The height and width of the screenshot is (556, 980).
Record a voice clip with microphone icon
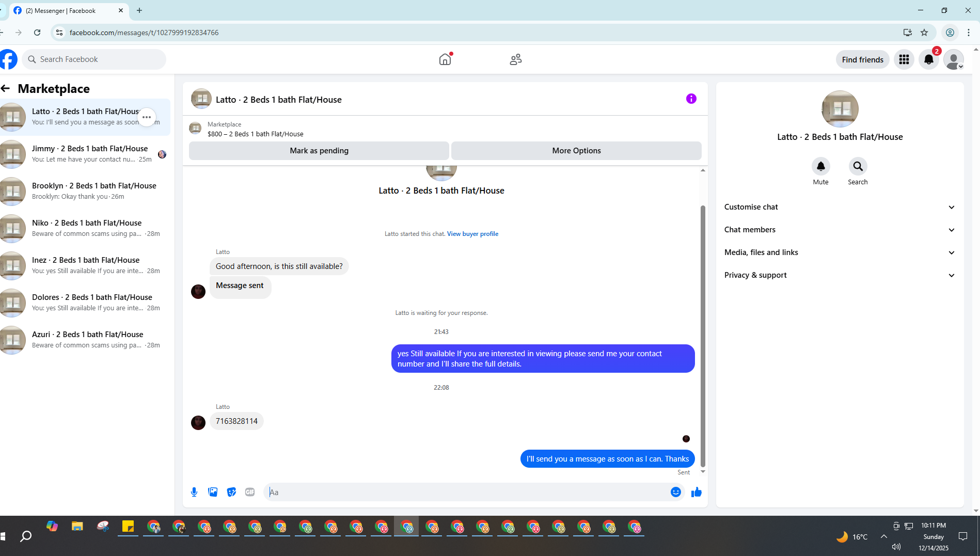(x=194, y=492)
